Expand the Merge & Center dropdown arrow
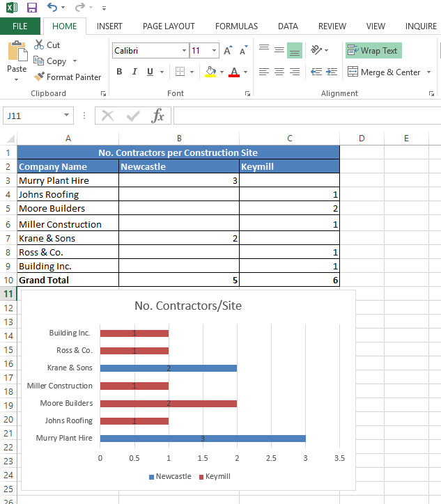This screenshot has height=504, width=441. coord(428,72)
